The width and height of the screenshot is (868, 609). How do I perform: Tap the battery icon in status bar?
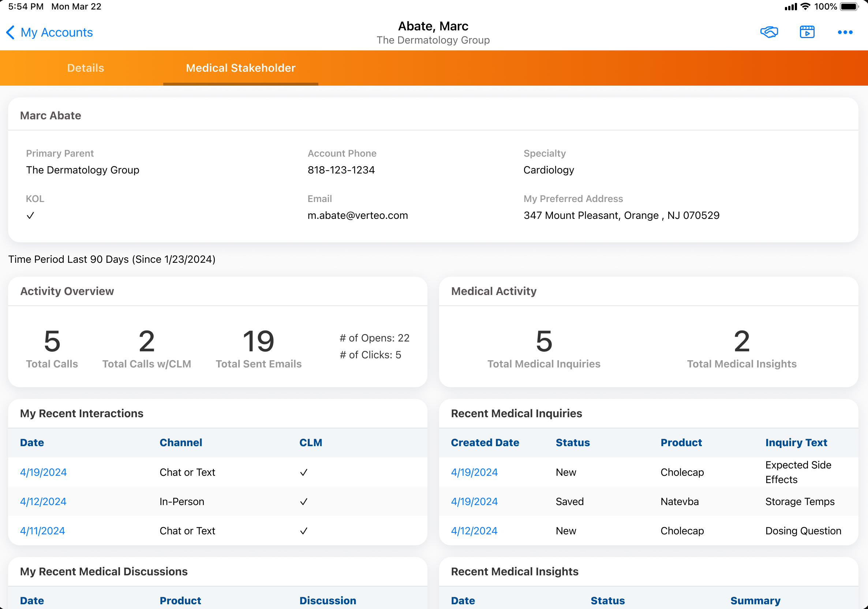(849, 7)
